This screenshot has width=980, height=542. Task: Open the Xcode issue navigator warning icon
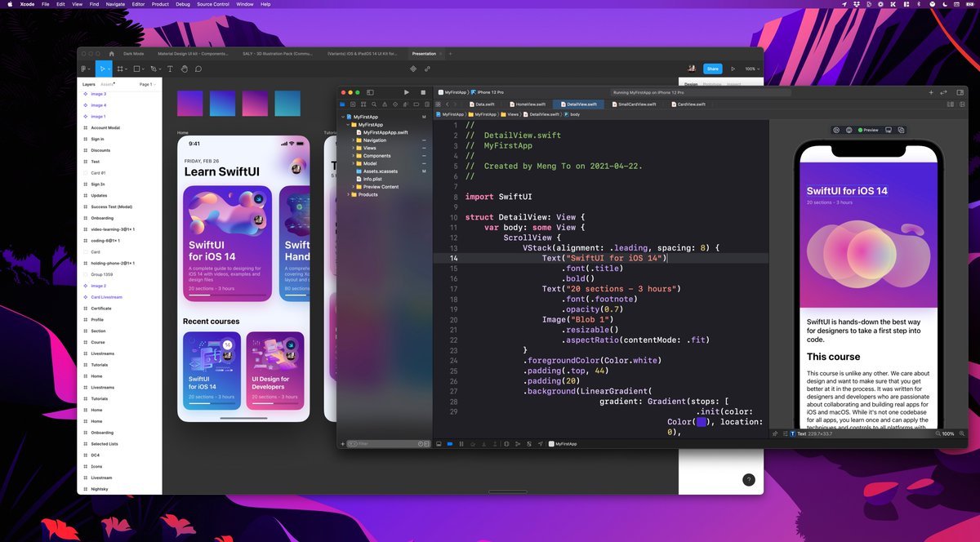click(385, 104)
